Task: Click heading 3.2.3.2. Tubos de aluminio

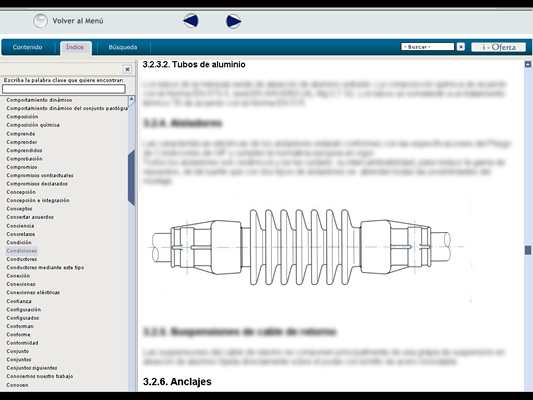Action: pyautogui.click(x=194, y=65)
